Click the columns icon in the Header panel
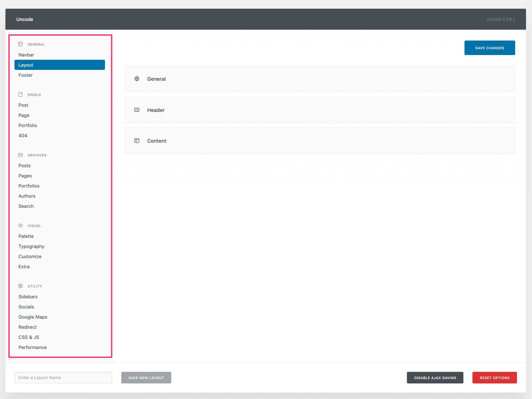Screen dimensions: 532x399 (137, 110)
